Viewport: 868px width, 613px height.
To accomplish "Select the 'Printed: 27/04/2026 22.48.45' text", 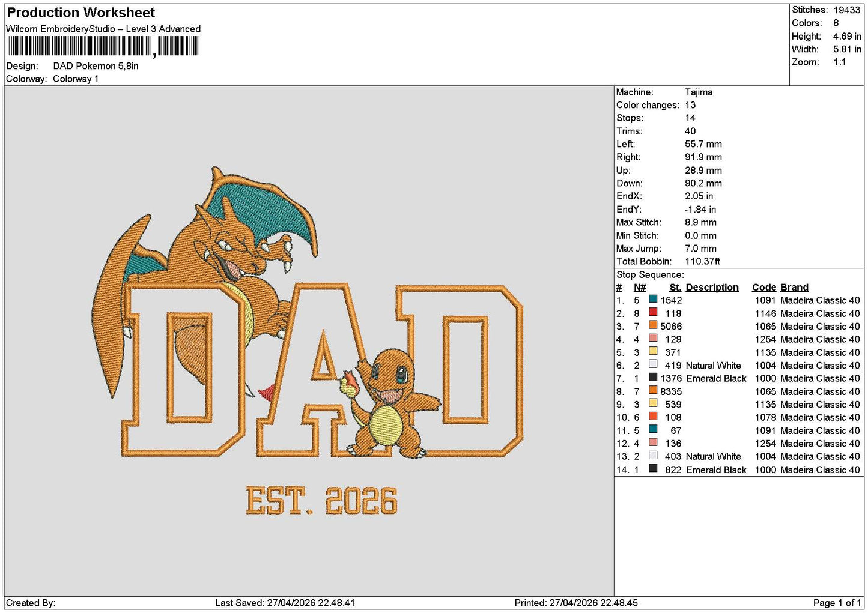I will 576,603.
